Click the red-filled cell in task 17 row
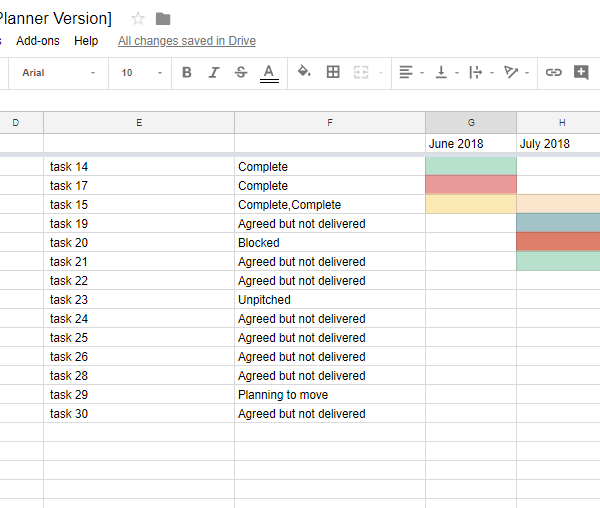The image size is (600, 508). click(471, 185)
